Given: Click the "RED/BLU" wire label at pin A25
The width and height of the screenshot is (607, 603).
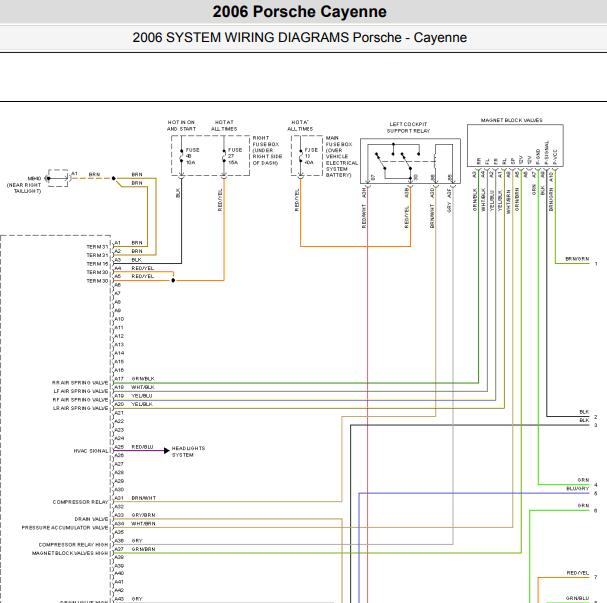Looking at the screenshot, I should pos(142,447).
